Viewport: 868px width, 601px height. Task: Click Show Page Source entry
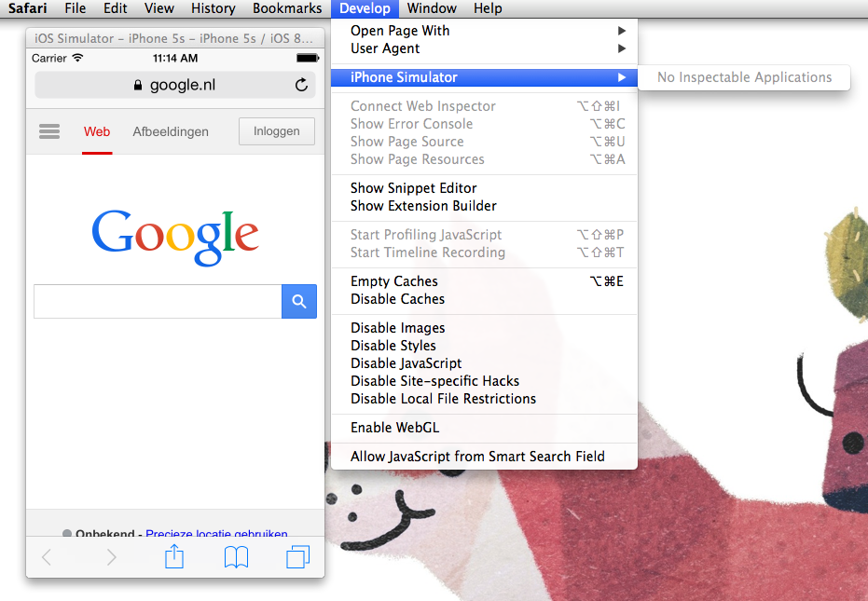pyautogui.click(x=485, y=141)
